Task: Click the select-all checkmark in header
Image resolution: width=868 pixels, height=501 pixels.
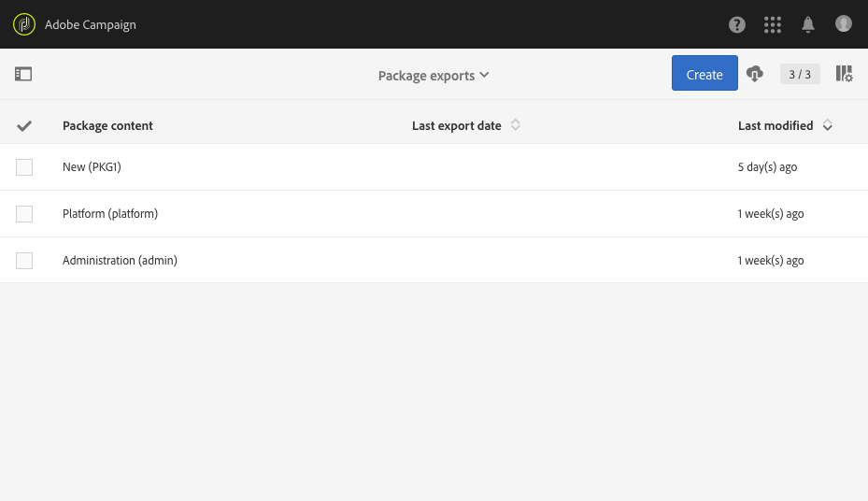Action: click(24, 125)
